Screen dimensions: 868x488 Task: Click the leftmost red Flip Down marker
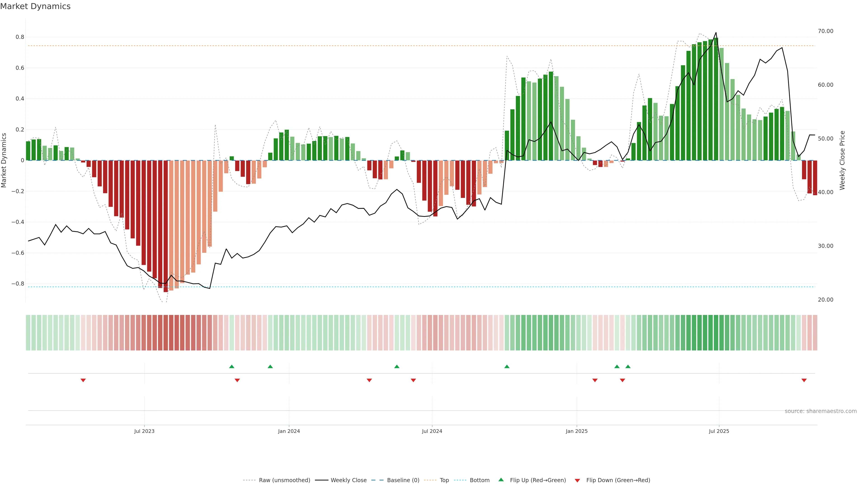click(x=83, y=380)
